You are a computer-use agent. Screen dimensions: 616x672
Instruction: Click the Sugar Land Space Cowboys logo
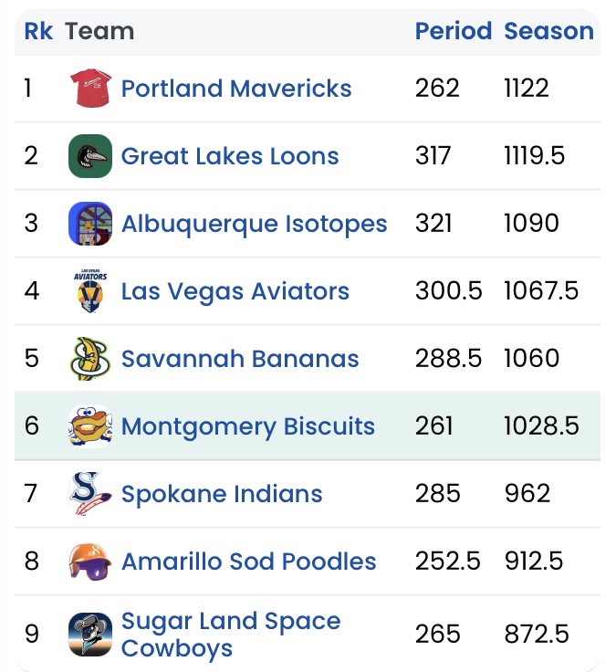point(90,635)
